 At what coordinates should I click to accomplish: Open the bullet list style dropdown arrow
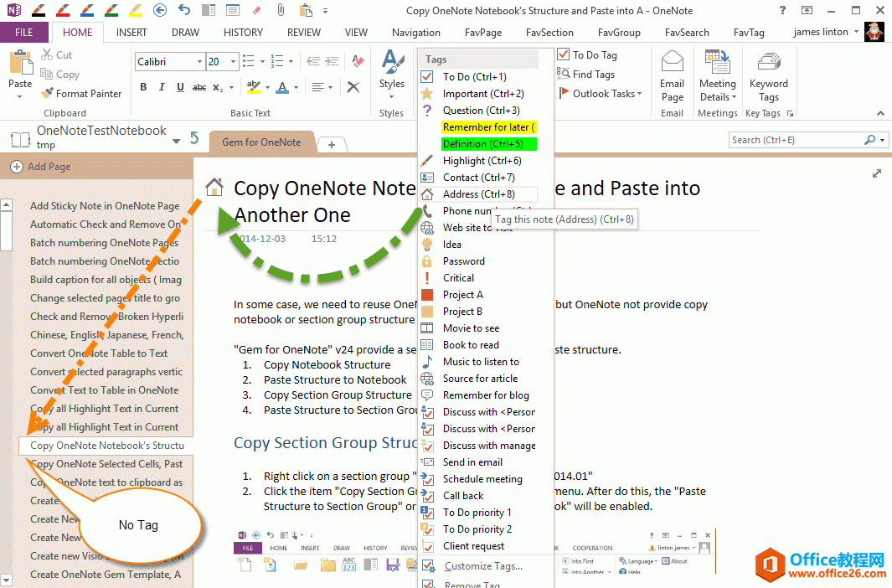[x=262, y=61]
